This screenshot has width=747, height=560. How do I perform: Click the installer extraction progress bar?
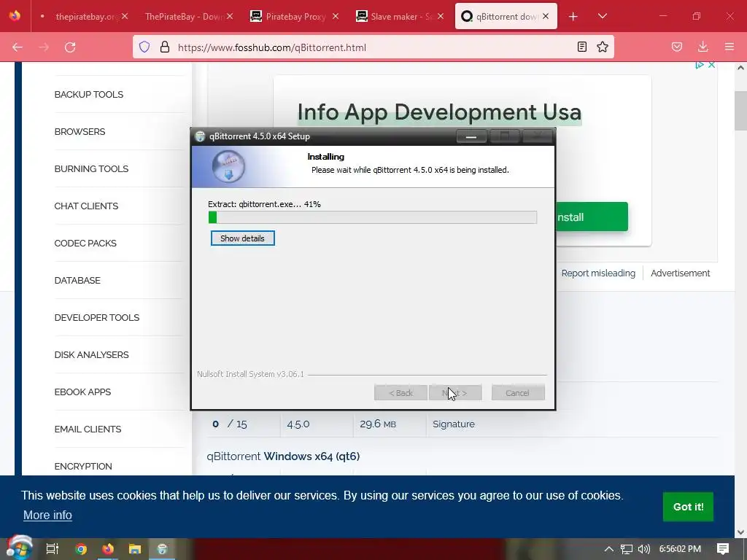tap(373, 217)
